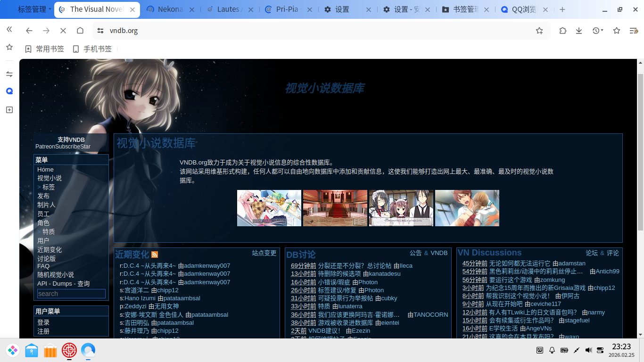644x362 pixels.
Task: Open the browser main menu
Action: point(634,31)
